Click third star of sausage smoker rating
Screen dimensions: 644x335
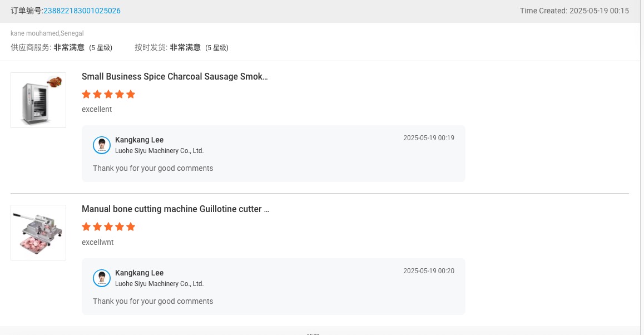click(108, 95)
